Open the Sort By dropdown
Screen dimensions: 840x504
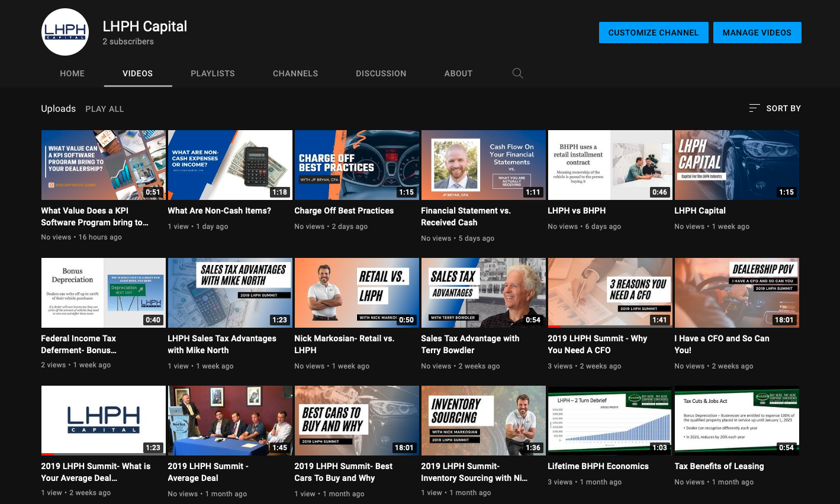pyautogui.click(x=775, y=108)
